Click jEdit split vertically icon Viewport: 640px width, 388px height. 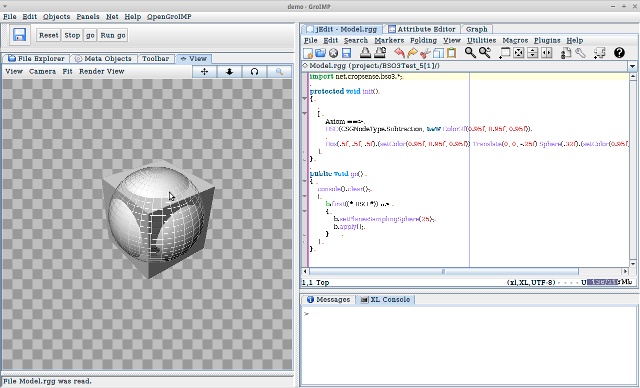tap(547, 53)
